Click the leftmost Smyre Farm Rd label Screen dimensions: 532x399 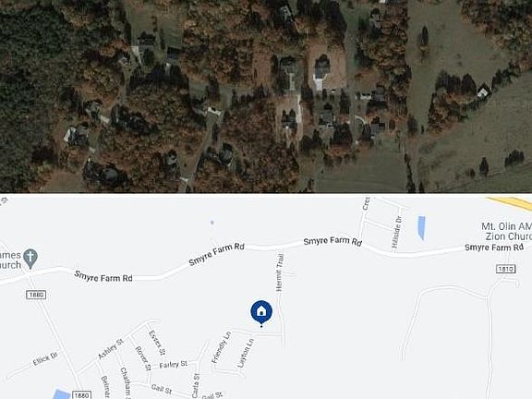click(103, 276)
